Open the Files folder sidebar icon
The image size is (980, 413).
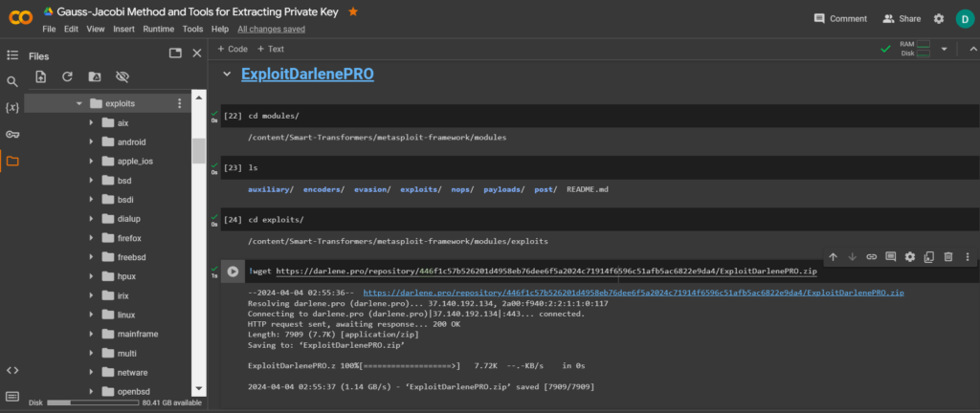(x=11, y=161)
